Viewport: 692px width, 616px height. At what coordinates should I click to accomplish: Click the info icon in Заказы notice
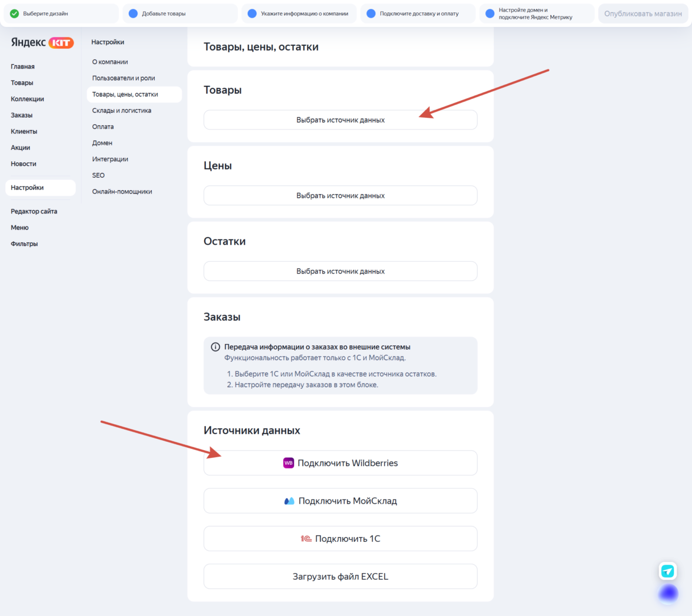pyautogui.click(x=215, y=347)
